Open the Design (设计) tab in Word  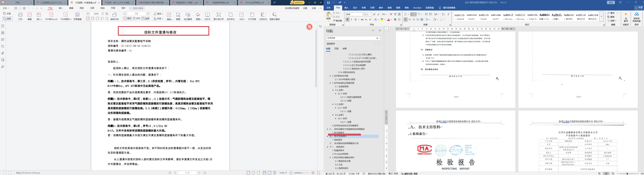tap(355, 8)
